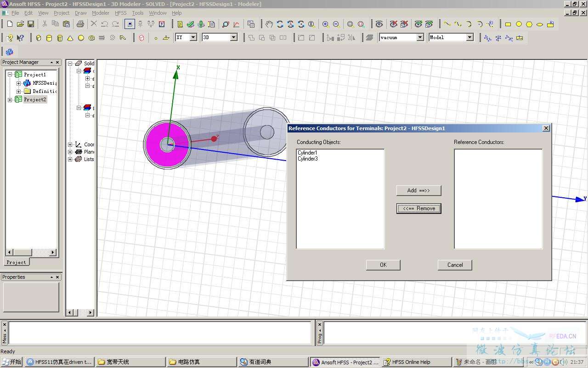Open the vacuum material dropdown
588x368 pixels.
tap(420, 37)
